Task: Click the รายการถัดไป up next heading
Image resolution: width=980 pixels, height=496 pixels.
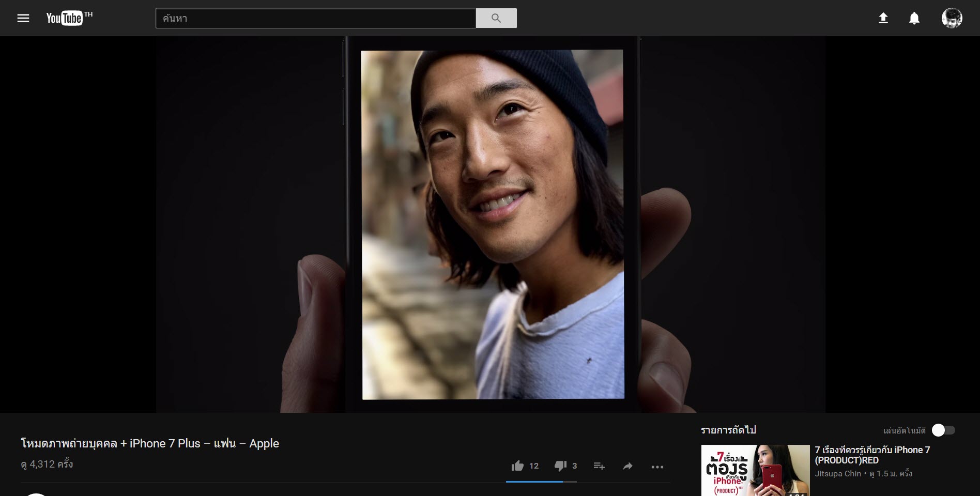Action: coord(728,430)
